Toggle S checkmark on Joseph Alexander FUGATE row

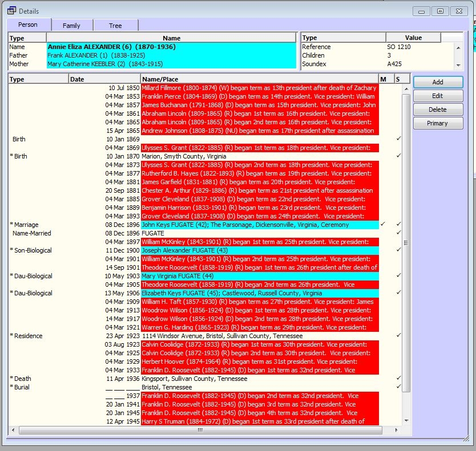coord(398,250)
